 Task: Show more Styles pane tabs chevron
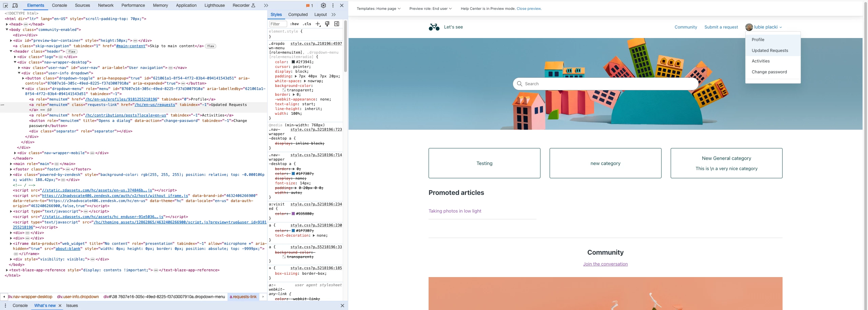coord(334,15)
